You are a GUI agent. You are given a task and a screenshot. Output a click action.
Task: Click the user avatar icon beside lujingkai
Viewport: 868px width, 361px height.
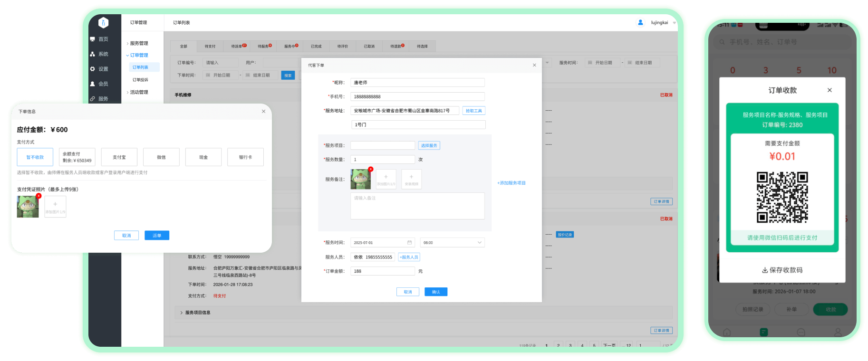(x=640, y=22)
